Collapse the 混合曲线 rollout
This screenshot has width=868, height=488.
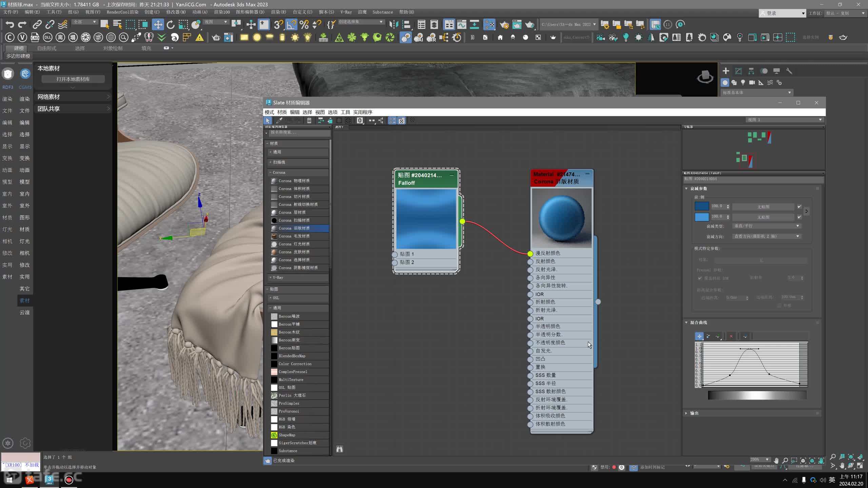pyautogui.click(x=686, y=323)
